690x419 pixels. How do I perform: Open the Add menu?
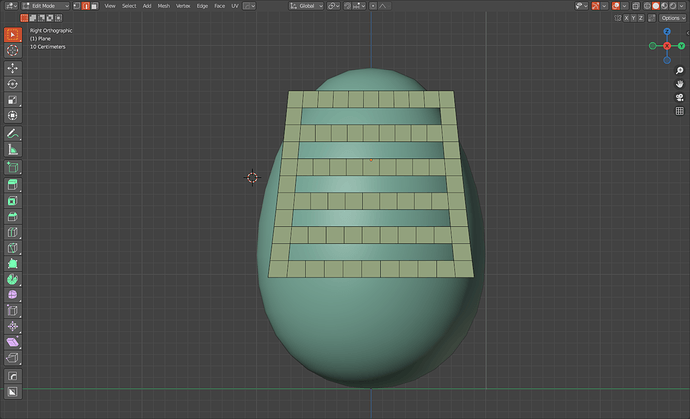point(147,6)
